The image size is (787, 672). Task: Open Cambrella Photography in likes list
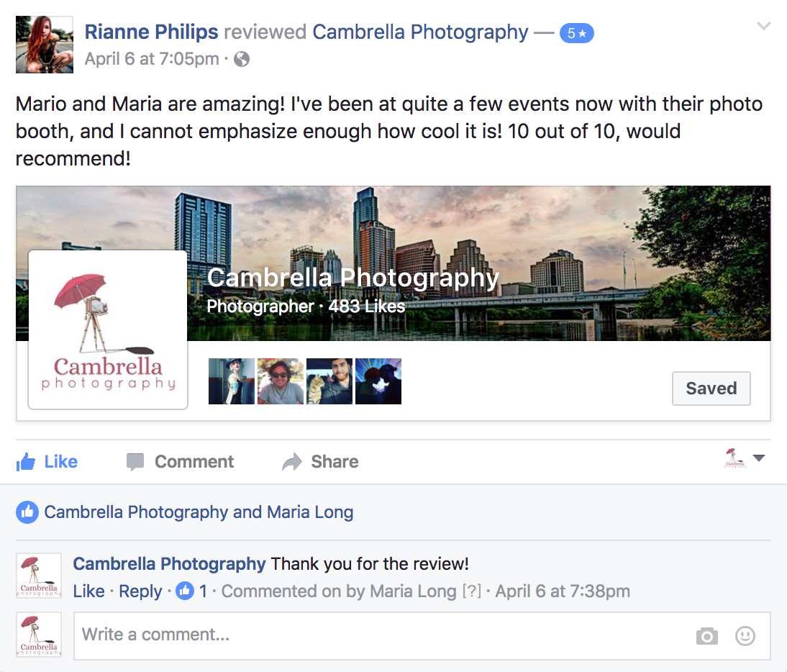click(136, 512)
